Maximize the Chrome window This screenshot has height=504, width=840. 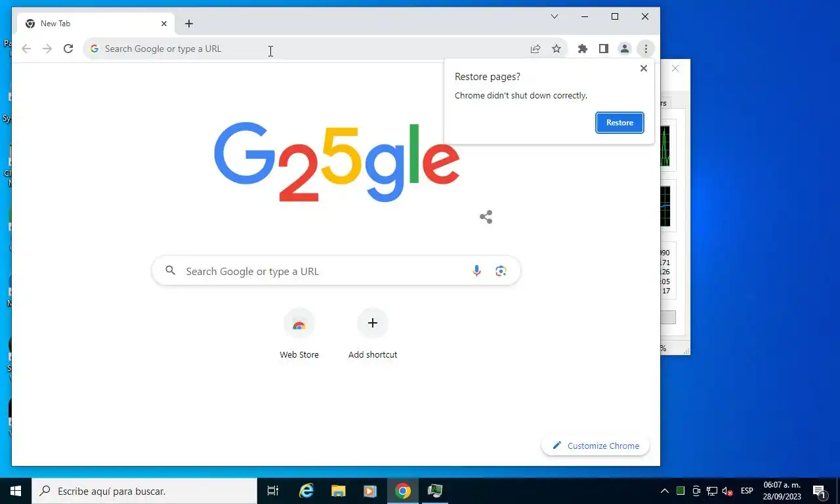pyautogui.click(x=615, y=16)
